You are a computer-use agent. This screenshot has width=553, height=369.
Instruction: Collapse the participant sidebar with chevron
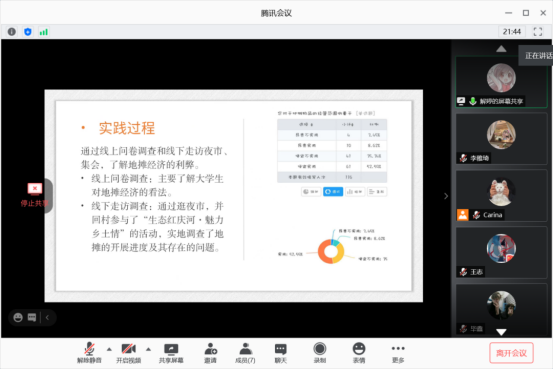coord(446,196)
